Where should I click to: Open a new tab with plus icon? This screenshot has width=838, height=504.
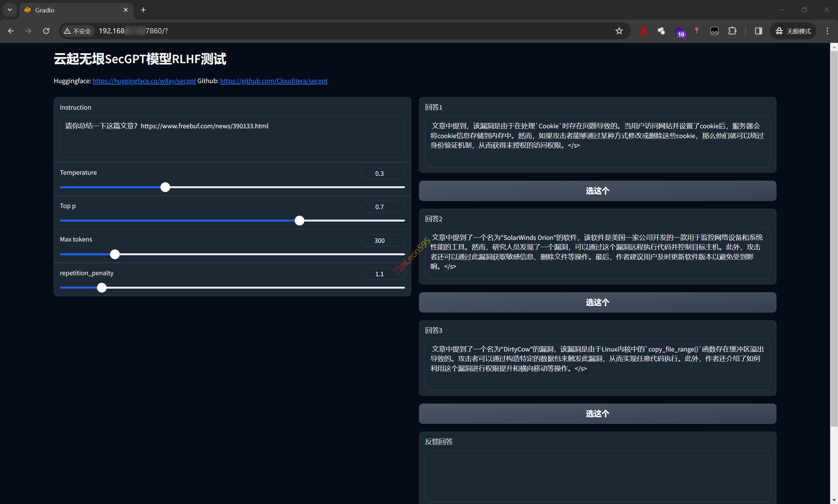pos(143,10)
